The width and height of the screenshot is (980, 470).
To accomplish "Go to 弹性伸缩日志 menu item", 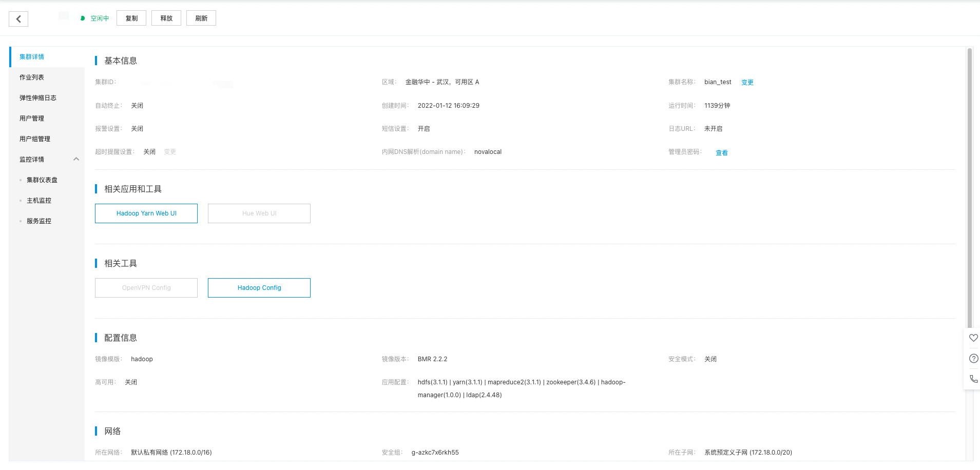I will pos(38,98).
